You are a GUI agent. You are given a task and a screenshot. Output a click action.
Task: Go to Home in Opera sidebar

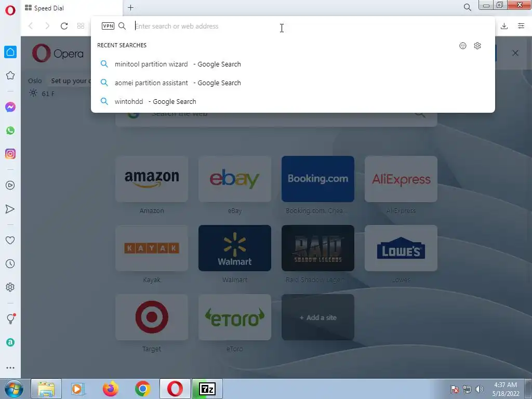click(x=10, y=52)
